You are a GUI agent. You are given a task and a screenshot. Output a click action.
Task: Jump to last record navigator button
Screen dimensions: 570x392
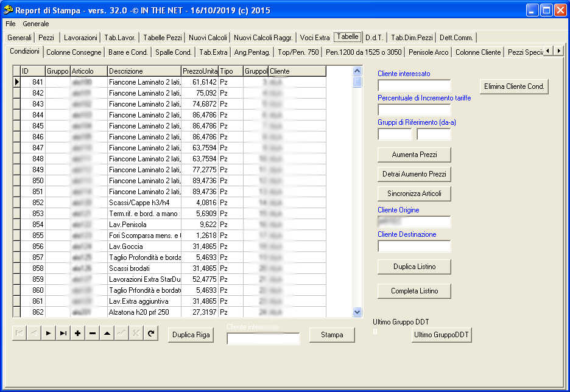[x=63, y=333]
